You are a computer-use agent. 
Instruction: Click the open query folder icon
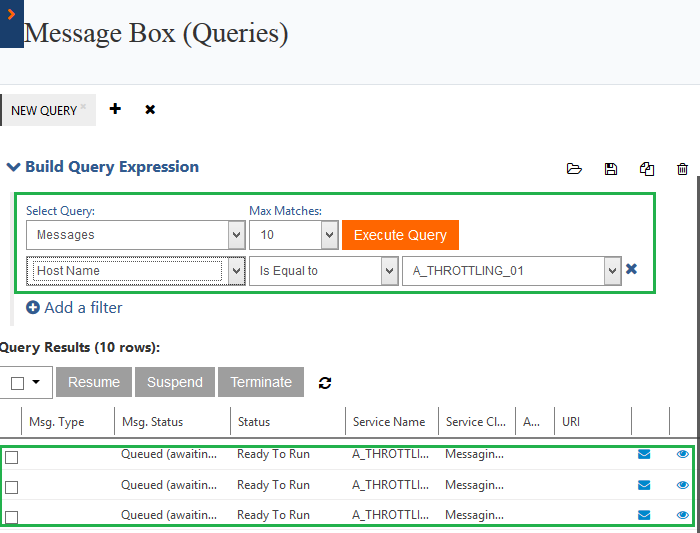574,169
